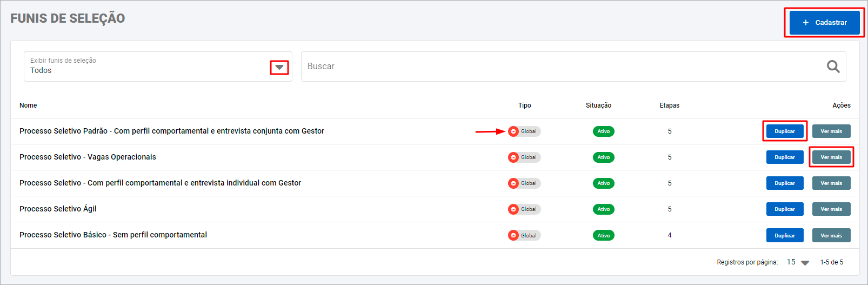Click Ativo status badge in Processo Seletivo Ágil row

pos(603,209)
